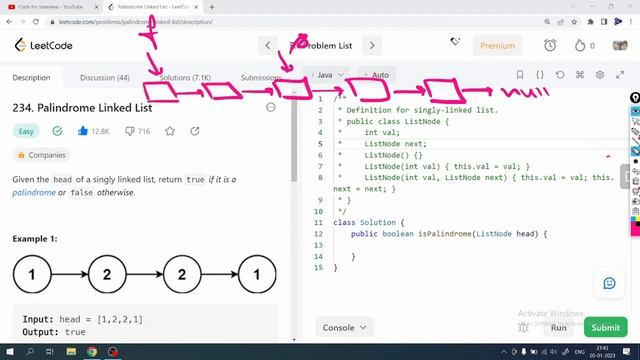This screenshot has width=640, height=360.
Task: Open the feedback smiley icon
Action: coord(609,283)
